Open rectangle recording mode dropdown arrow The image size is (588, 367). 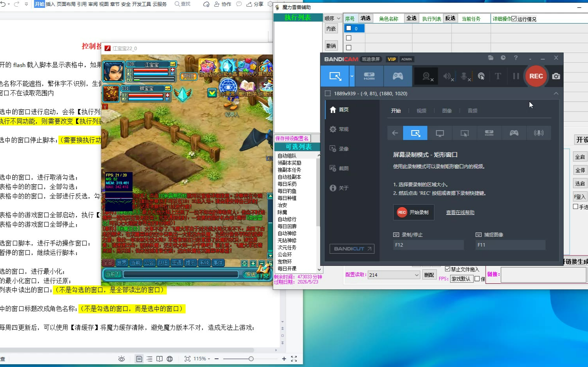(352, 76)
